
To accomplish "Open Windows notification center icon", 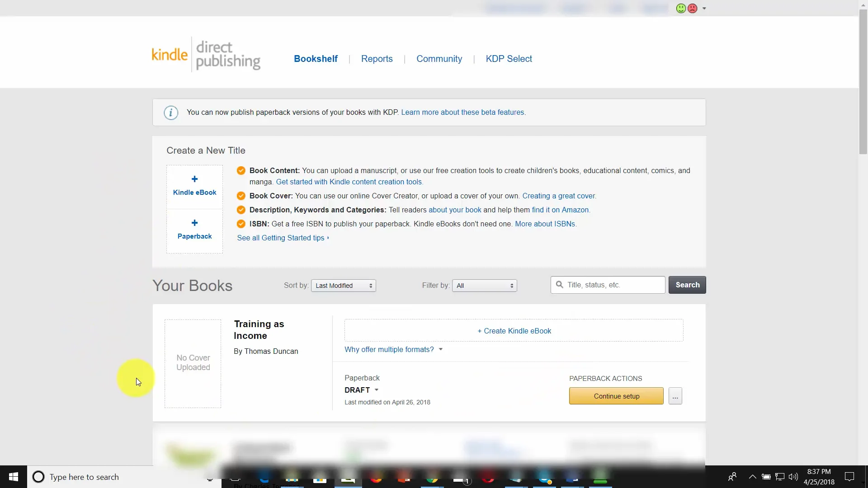I will pyautogui.click(x=849, y=477).
